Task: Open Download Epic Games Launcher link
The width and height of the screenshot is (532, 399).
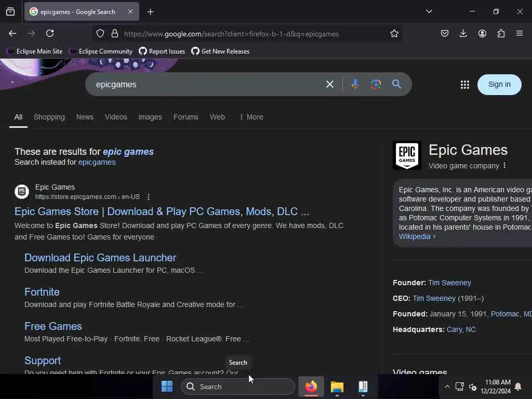Action: [x=100, y=258]
